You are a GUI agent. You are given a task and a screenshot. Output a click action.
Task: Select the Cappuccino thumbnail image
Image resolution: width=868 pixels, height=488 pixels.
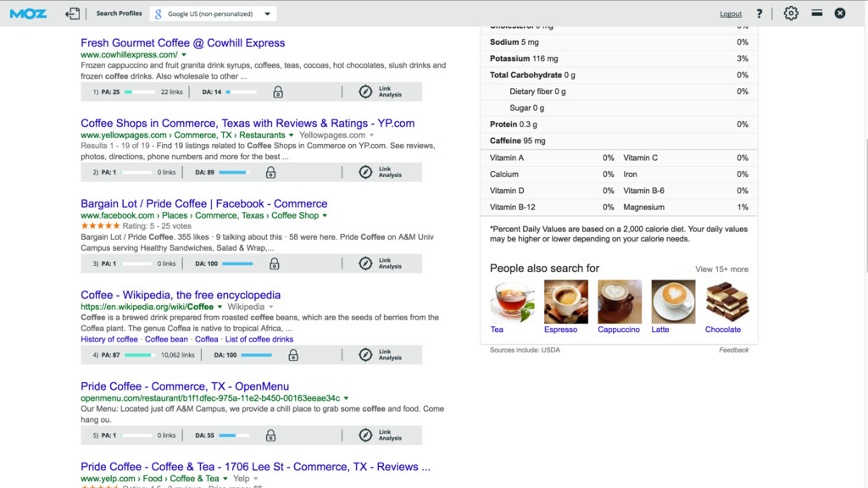(x=620, y=302)
